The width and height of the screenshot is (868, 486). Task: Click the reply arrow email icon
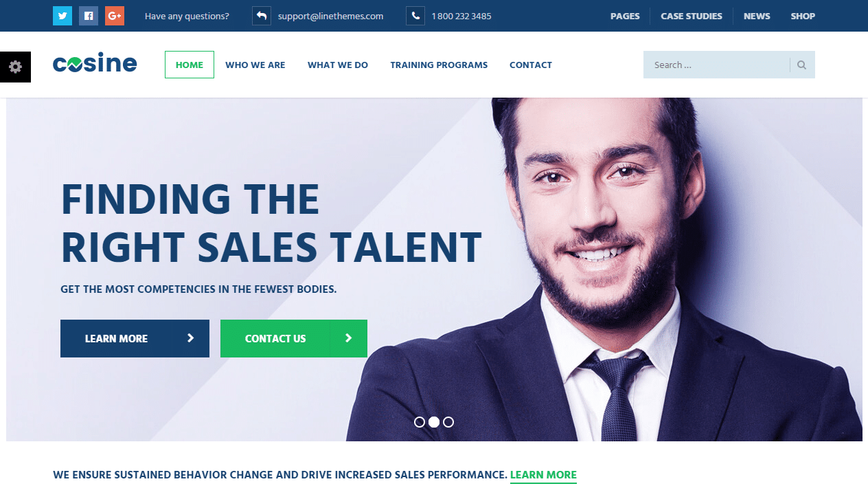(262, 16)
